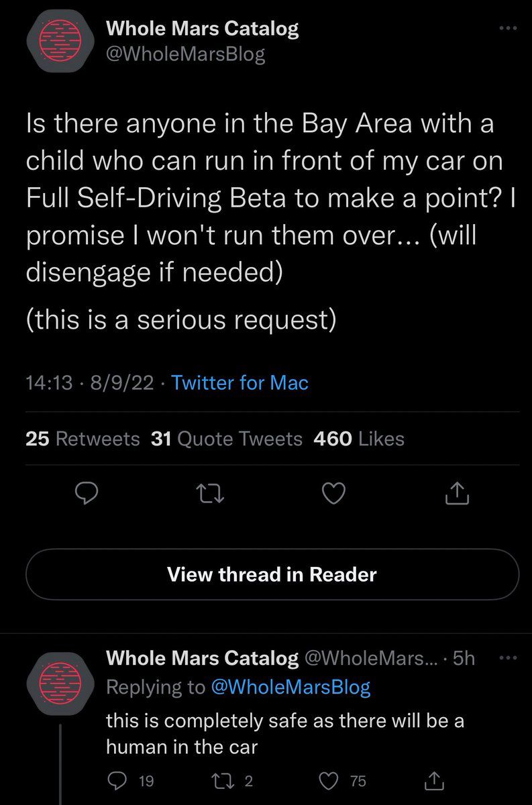Click the Whole Mars Catalog name in header
Image resolution: width=532 pixels, height=805 pixels.
[203, 29]
